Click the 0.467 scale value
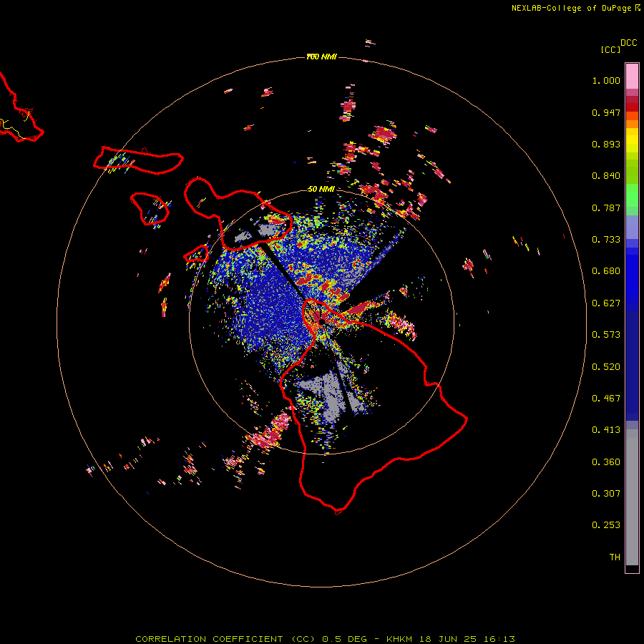 coord(606,399)
